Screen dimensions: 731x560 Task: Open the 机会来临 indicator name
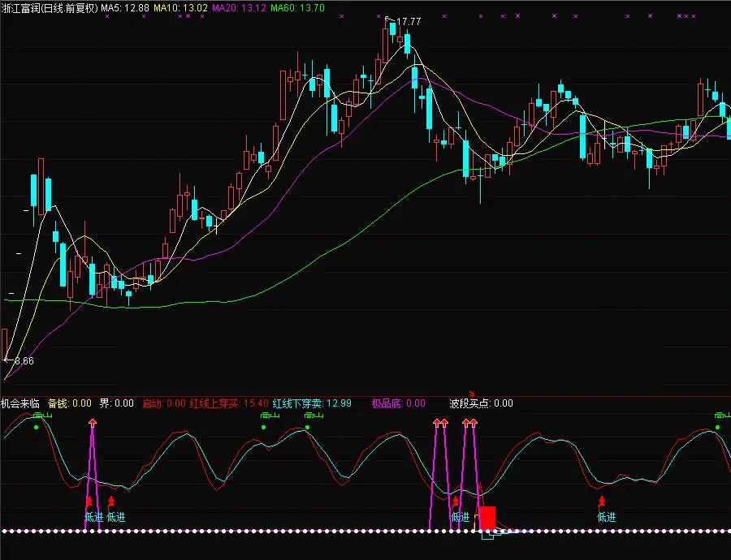(x=20, y=403)
